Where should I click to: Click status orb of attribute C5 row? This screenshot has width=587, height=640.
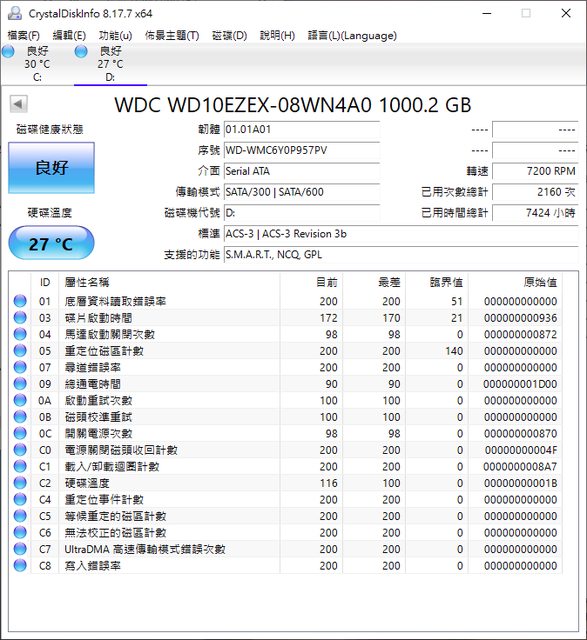click(20, 516)
